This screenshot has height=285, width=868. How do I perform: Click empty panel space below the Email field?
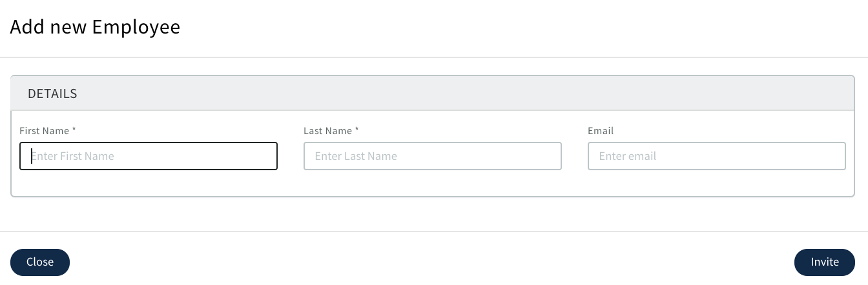pos(716,183)
